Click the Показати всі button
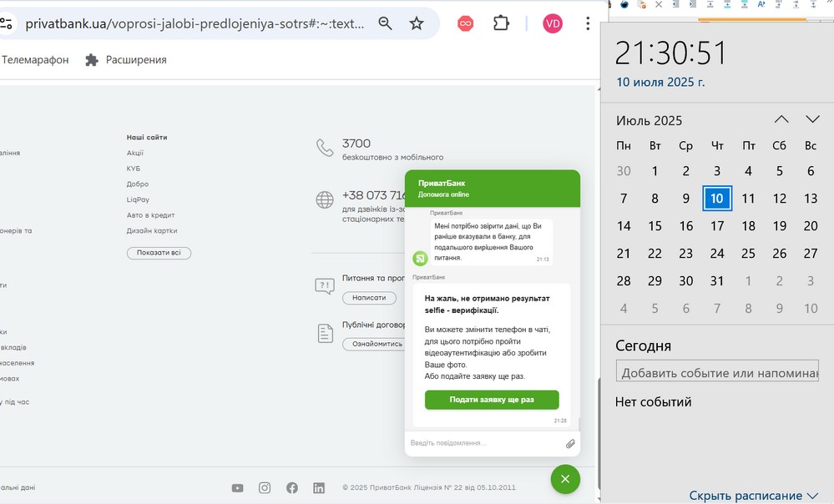This screenshot has height=504, width=834. pos(159,253)
